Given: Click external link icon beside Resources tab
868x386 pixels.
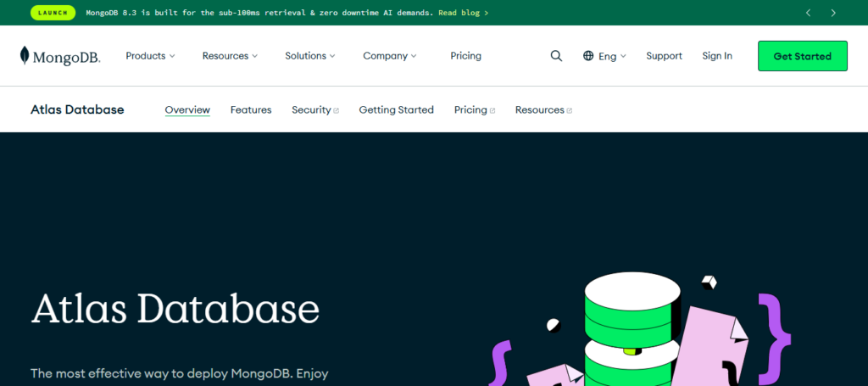Looking at the screenshot, I should coord(569,111).
